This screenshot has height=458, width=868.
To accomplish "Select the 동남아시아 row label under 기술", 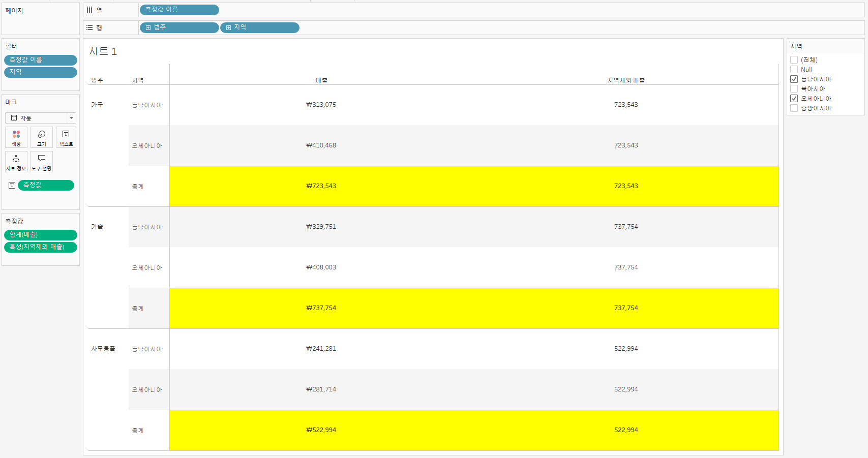I will (147, 227).
